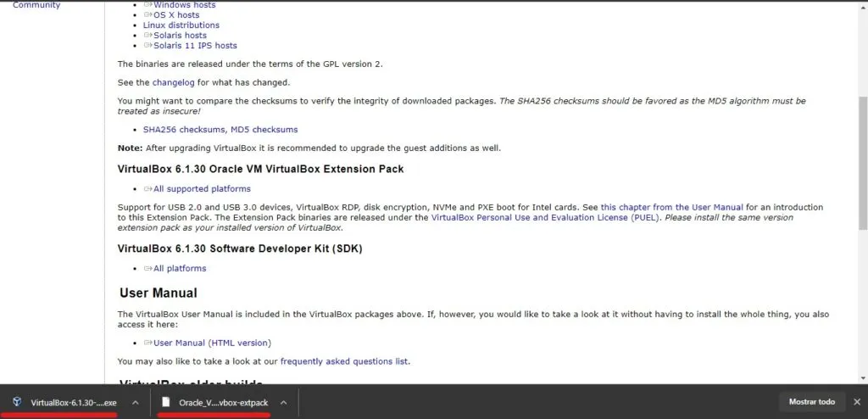The height and width of the screenshot is (419, 868).
Task: Open the downloaded Oracle vbox-extpack file
Action: click(x=223, y=402)
